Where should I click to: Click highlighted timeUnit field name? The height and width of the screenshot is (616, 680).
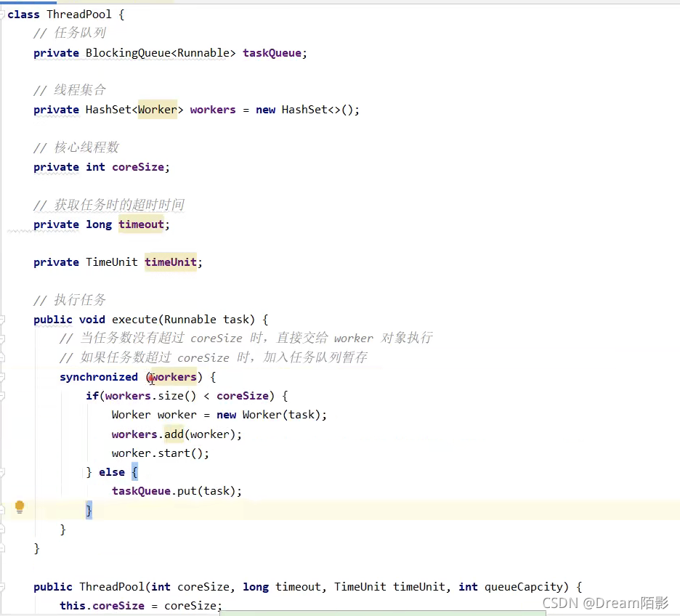point(171,262)
